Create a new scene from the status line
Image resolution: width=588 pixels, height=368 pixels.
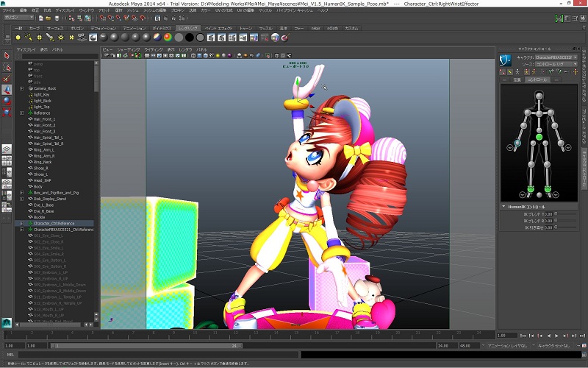(40, 18)
